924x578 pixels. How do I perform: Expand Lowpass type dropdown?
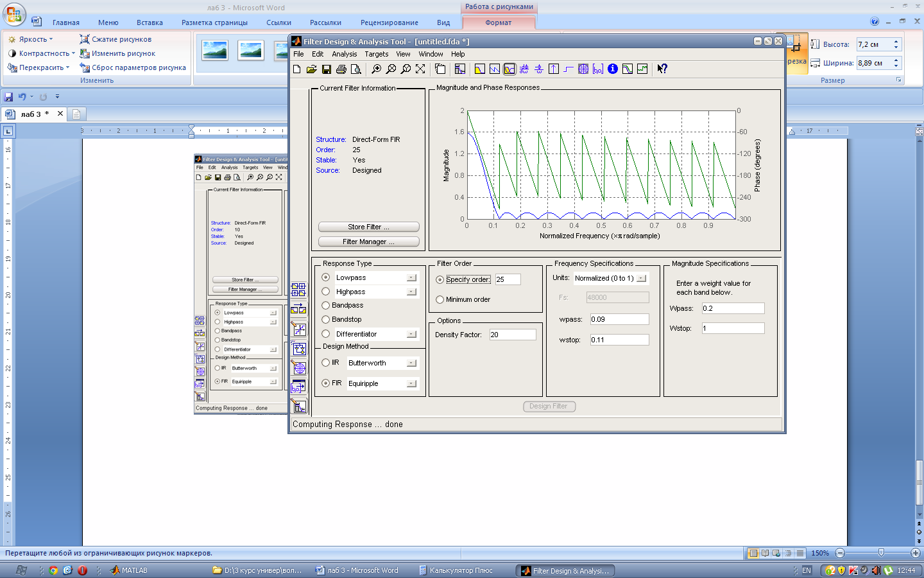click(411, 278)
